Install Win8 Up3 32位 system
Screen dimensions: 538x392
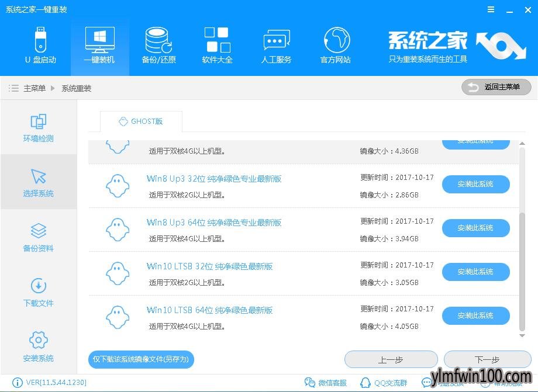point(475,184)
